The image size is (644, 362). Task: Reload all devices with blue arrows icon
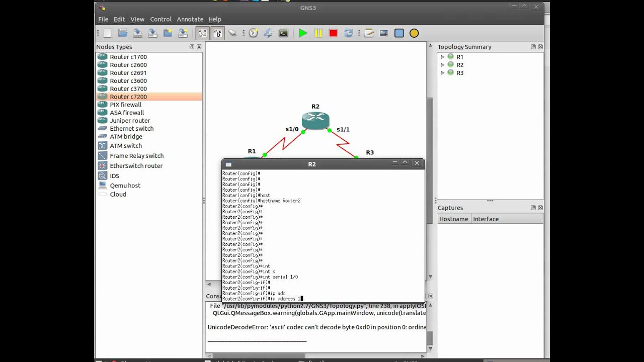pyautogui.click(x=348, y=33)
